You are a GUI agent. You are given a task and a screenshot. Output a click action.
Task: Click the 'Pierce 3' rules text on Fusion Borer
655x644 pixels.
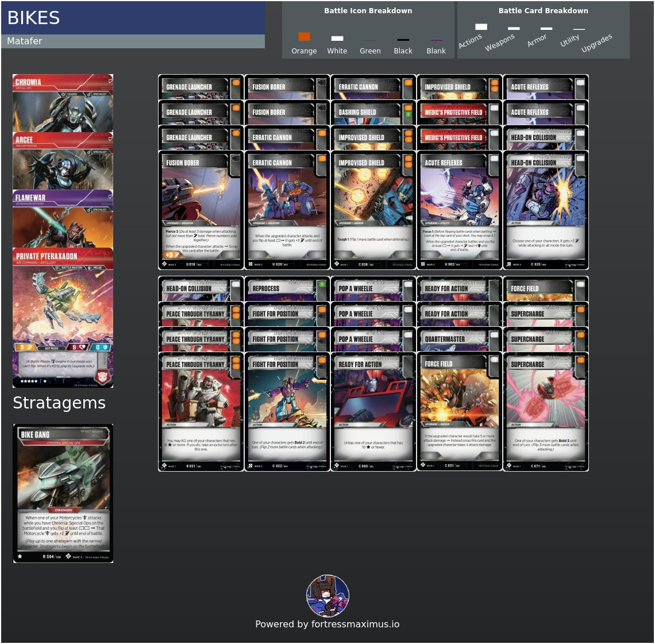(x=172, y=232)
